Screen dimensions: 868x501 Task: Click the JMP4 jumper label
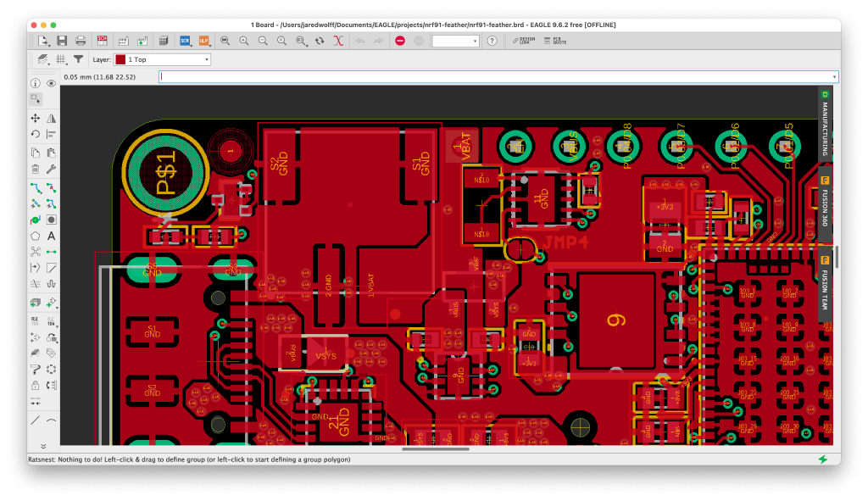click(x=565, y=242)
